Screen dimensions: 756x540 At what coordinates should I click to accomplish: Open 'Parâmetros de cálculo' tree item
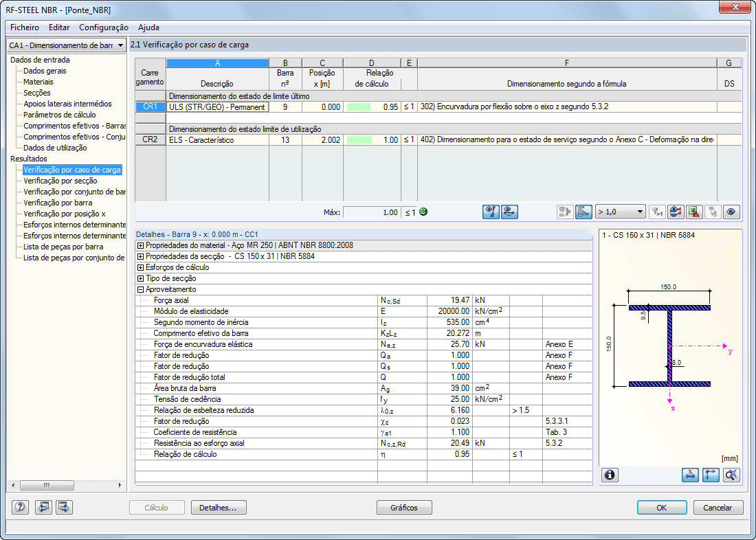coord(59,115)
